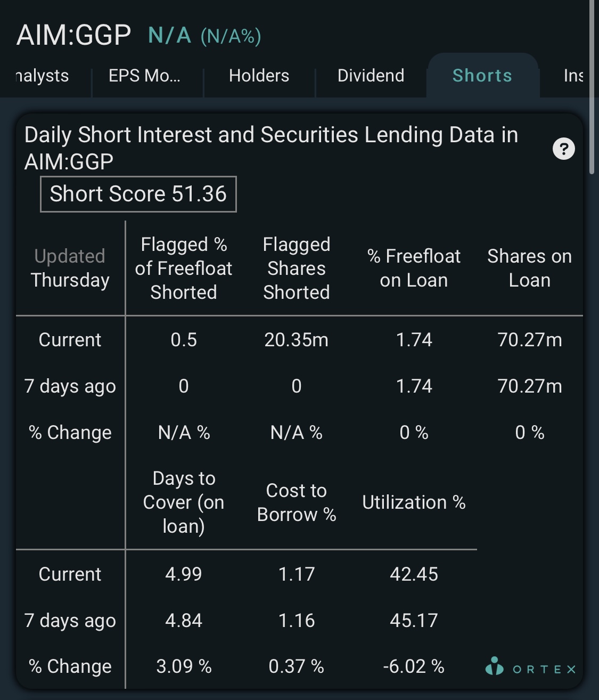Select the Flagged Shares Shorted column header
The width and height of the screenshot is (599, 700).
tap(297, 268)
